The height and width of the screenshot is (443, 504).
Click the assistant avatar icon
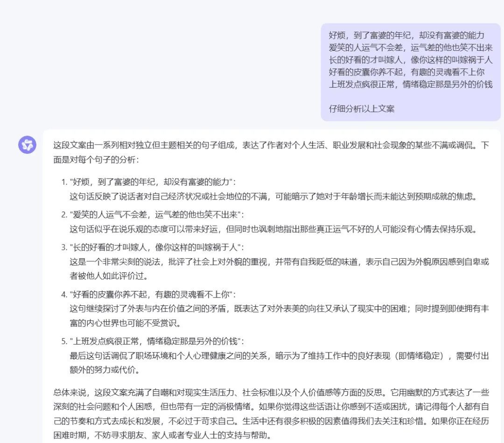(28, 145)
